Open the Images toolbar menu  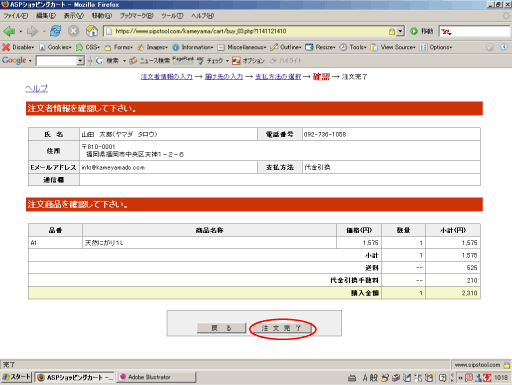(153, 47)
